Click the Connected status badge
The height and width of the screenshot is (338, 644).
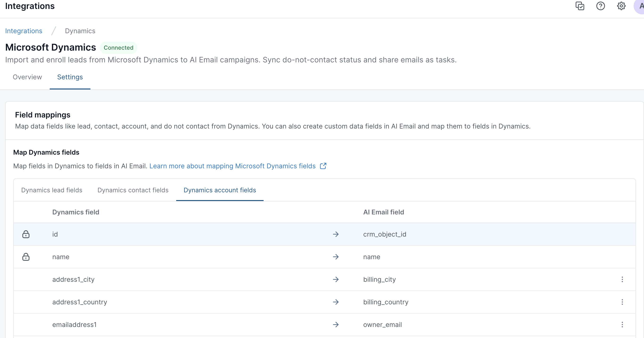click(x=118, y=48)
